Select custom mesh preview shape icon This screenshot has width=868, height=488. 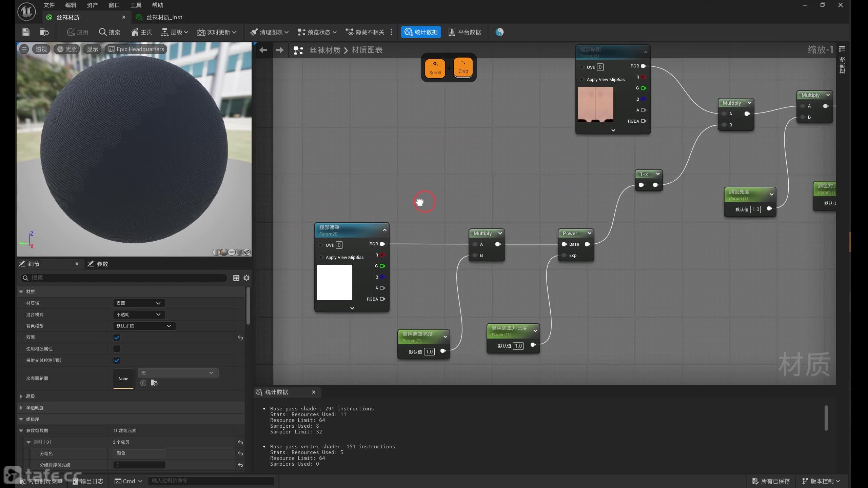[247, 252]
